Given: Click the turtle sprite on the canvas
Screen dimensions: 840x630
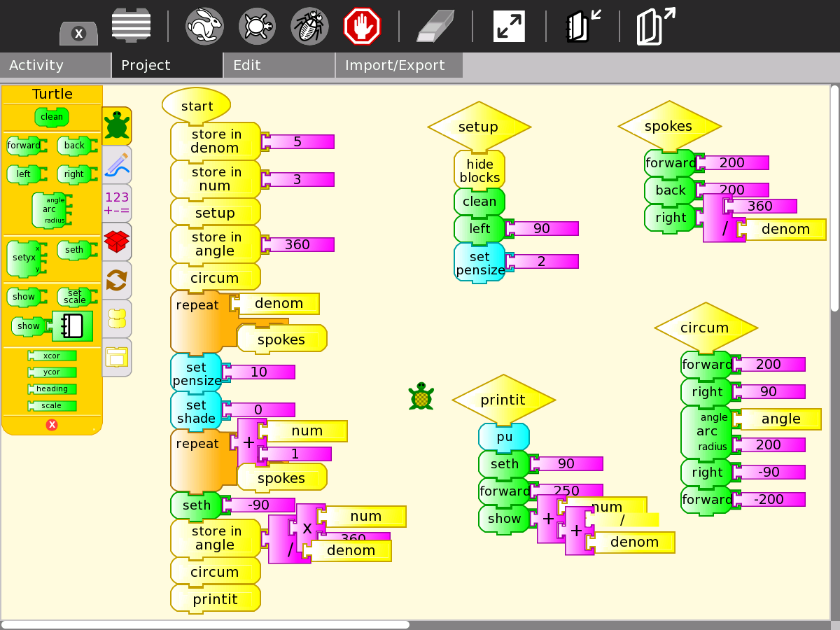Looking at the screenshot, I should pos(421,396).
